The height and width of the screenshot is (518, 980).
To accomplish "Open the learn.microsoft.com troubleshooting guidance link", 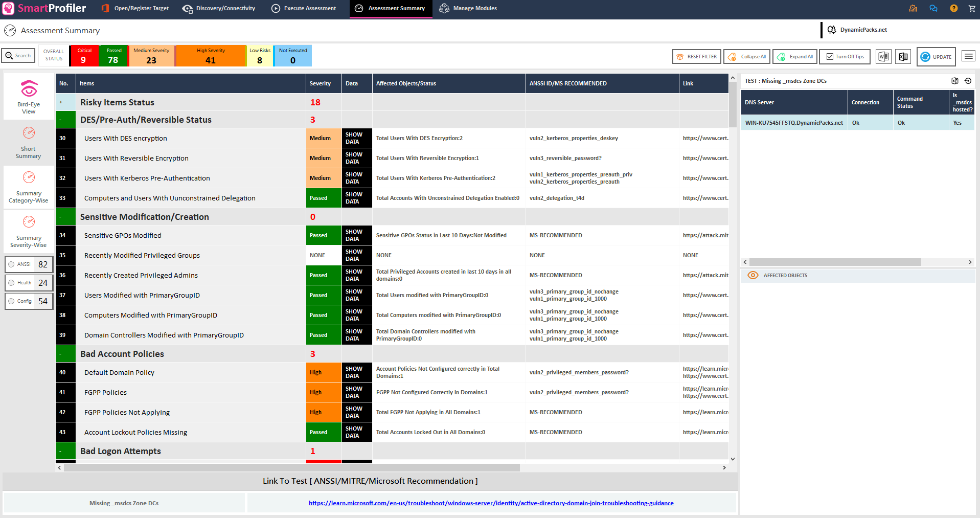I will click(x=491, y=503).
